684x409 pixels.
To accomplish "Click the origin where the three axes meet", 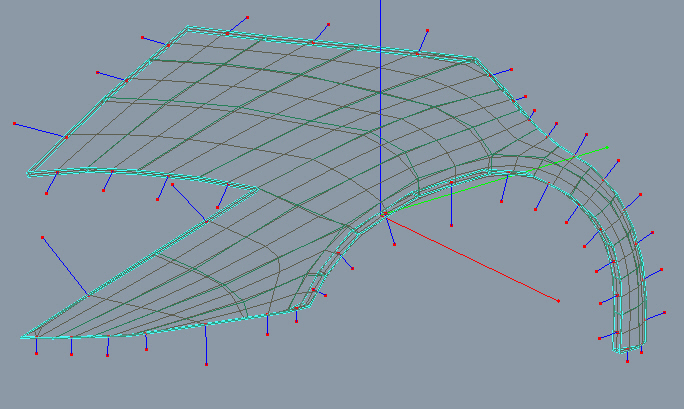I will (382, 214).
